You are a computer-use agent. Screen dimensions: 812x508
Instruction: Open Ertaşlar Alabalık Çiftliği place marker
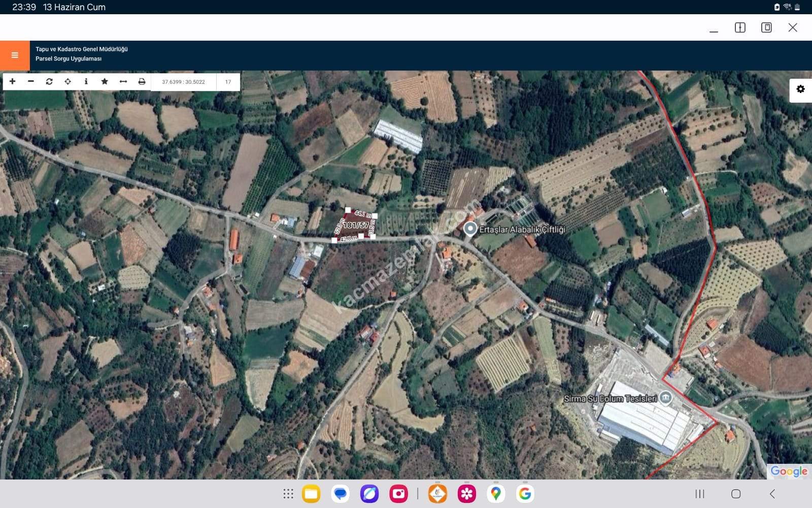[470, 229]
